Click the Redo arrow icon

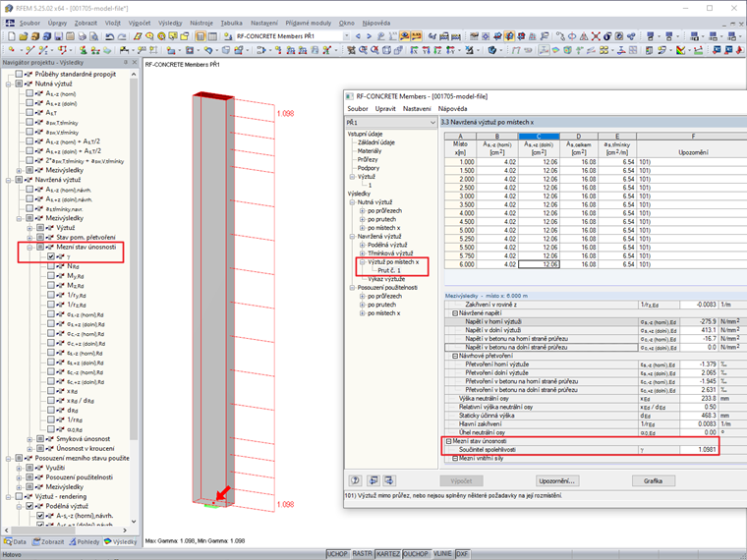coord(122,36)
